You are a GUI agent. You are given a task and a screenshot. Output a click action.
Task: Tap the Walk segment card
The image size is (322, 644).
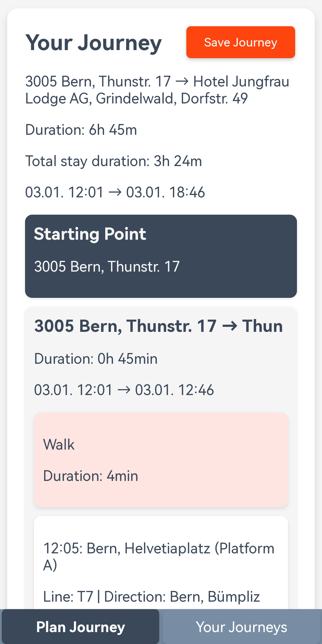161,460
